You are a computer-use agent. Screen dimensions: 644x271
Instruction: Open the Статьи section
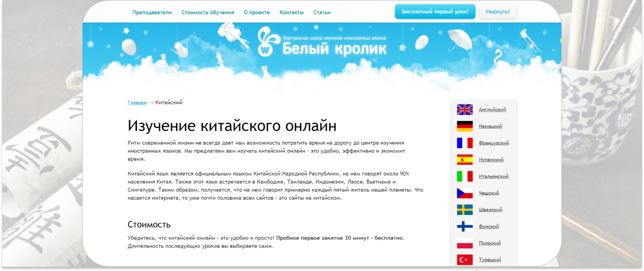pos(321,12)
